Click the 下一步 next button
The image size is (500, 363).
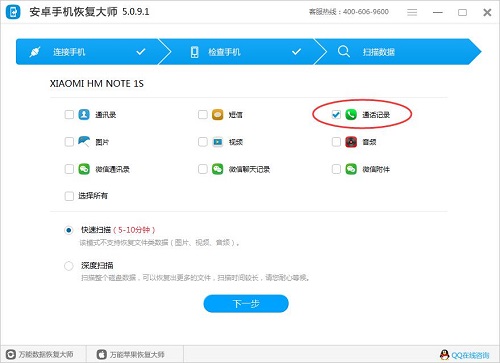tap(246, 304)
